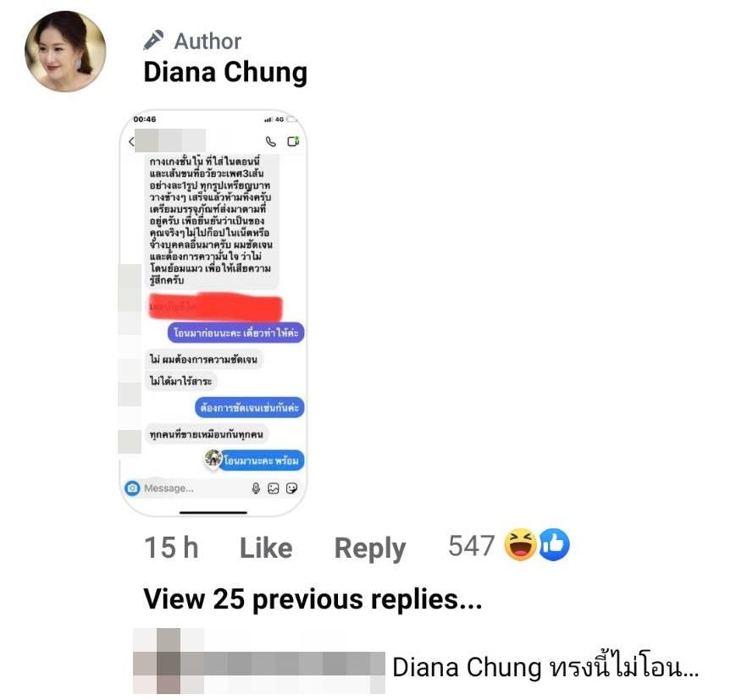Expand the truncated reply mentioning Diana Chung
736x700 pixels.
coord(545,667)
